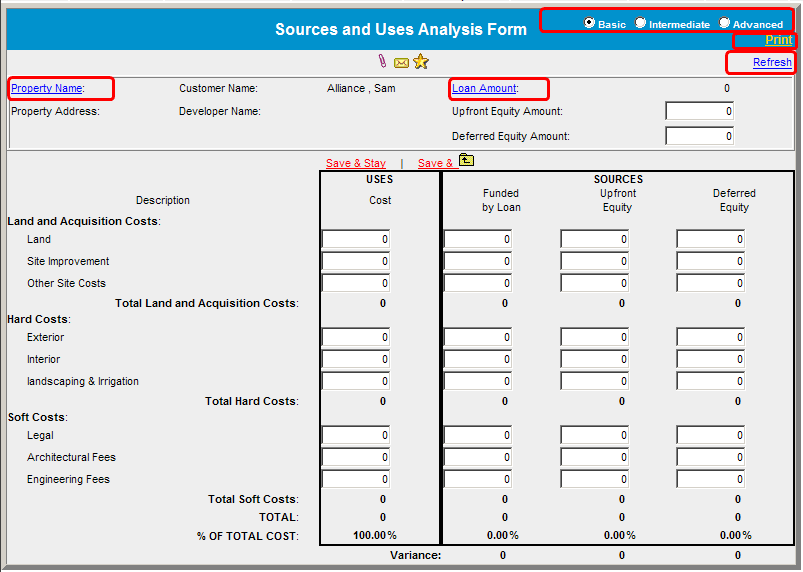Click the Developer Name label
The width and height of the screenshot is (803, 572).
220,111
